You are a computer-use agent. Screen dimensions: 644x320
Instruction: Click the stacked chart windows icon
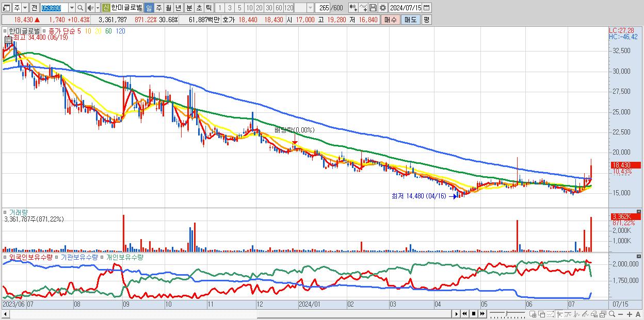[603, 314]
